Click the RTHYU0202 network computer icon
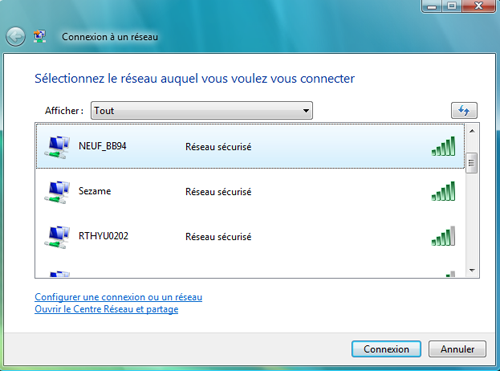 click(57, 237)
